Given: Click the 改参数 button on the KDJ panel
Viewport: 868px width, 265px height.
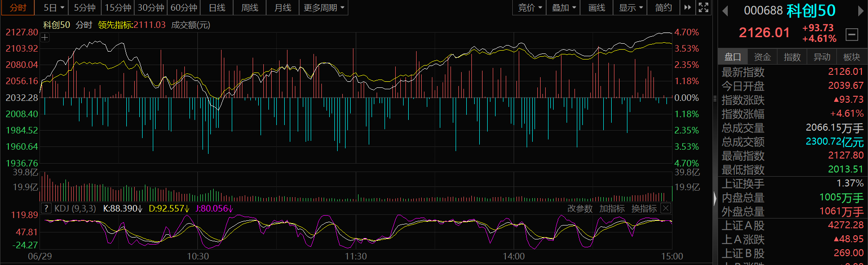Looking at the screenshot, I should tap(580, 209).
